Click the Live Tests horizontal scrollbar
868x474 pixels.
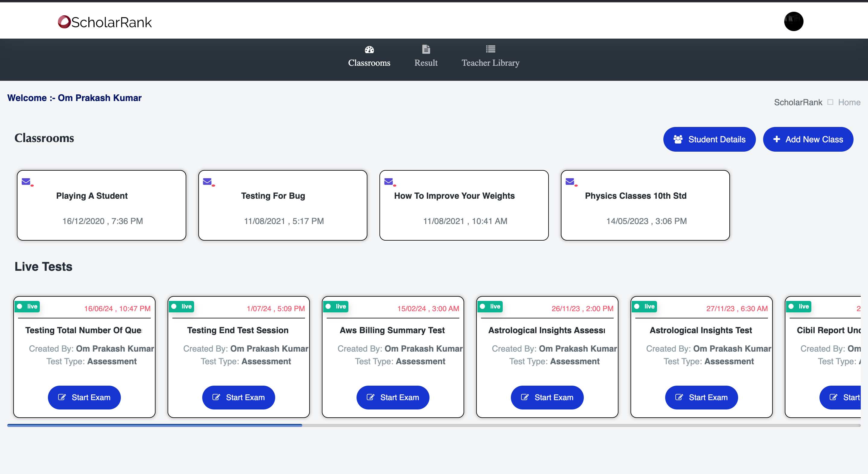[x=155, y=425]
